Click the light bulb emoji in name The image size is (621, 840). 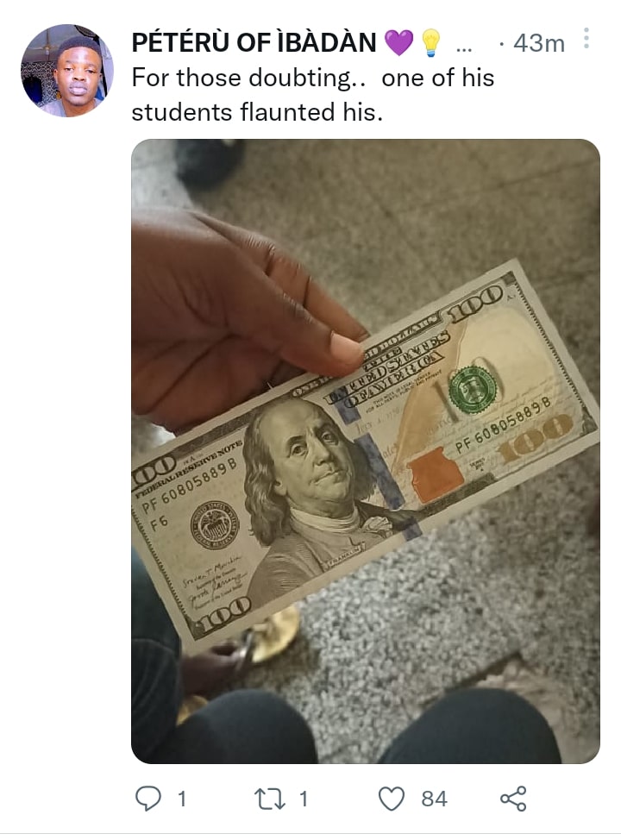pos(430,42)
